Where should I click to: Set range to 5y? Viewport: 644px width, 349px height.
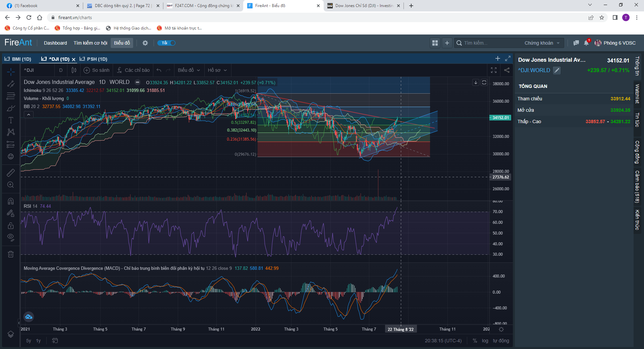pyautogui.click(x=29, y=341)
